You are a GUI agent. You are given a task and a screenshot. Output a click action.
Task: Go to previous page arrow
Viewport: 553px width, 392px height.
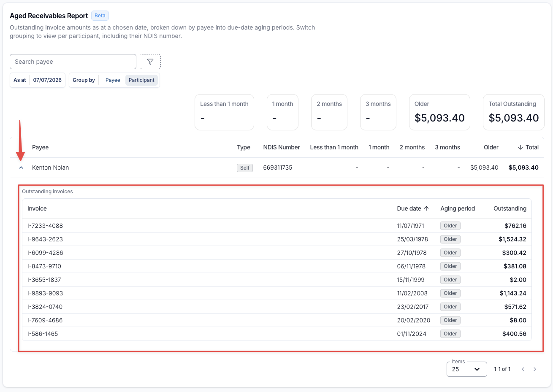coord(523,369)
